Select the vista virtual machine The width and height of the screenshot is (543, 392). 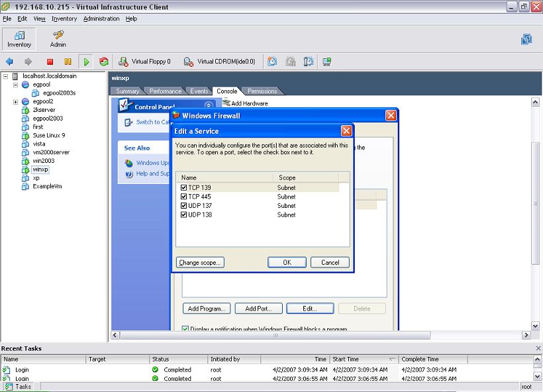(39, 144)
